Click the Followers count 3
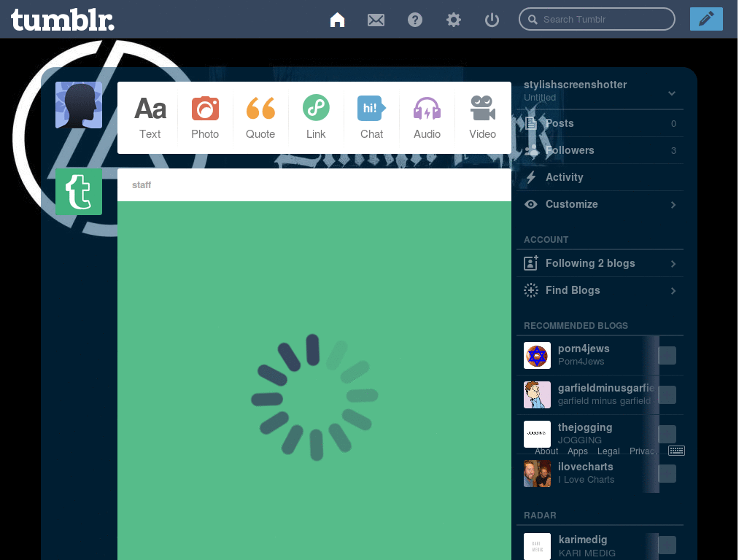The image size is (747, 560). 673,151
